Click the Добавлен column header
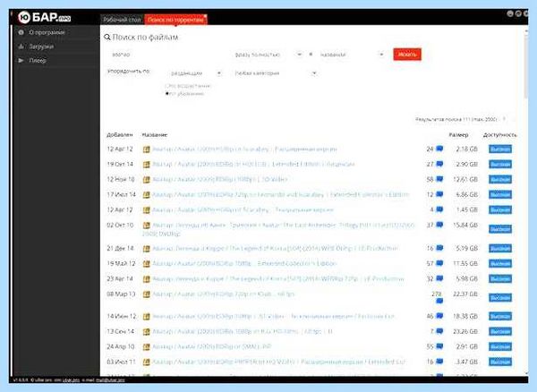The width and height of the screenshot is (537, 392). [x=120, y=135]
